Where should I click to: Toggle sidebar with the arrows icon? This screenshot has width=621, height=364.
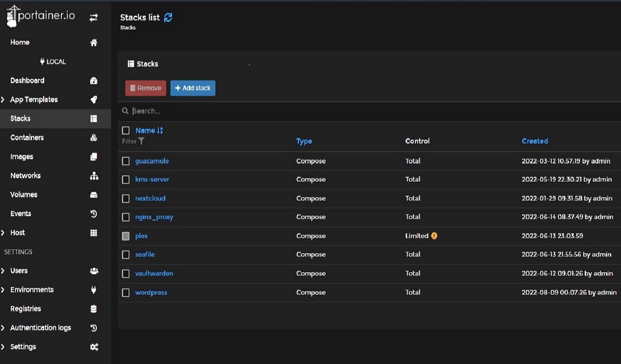[94, 18]
